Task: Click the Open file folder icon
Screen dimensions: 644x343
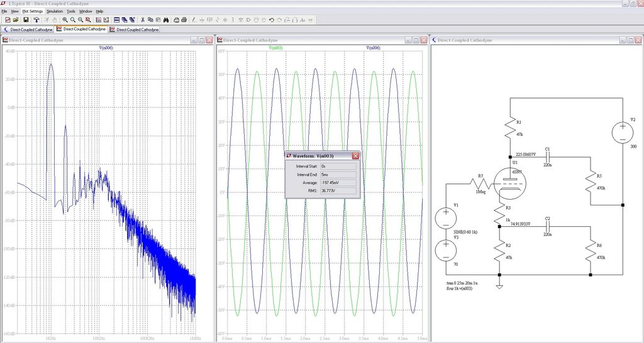Action: [x=15, y=20]
